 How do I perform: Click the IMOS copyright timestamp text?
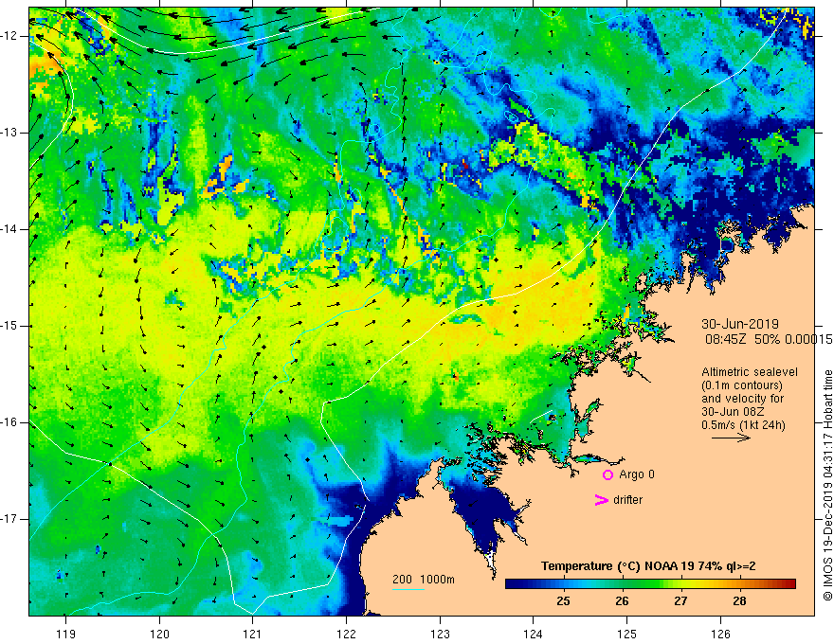[x=827, y=486]
